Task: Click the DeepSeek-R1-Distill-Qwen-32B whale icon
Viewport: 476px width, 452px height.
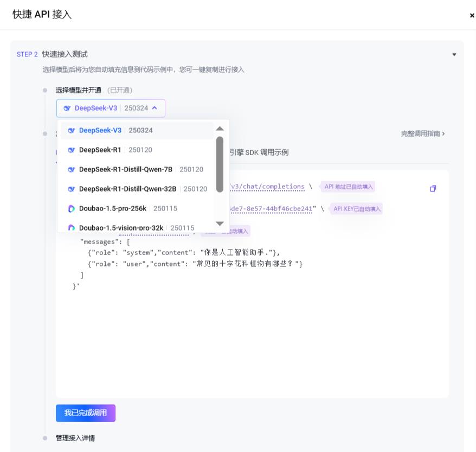Action: (72, 189)
